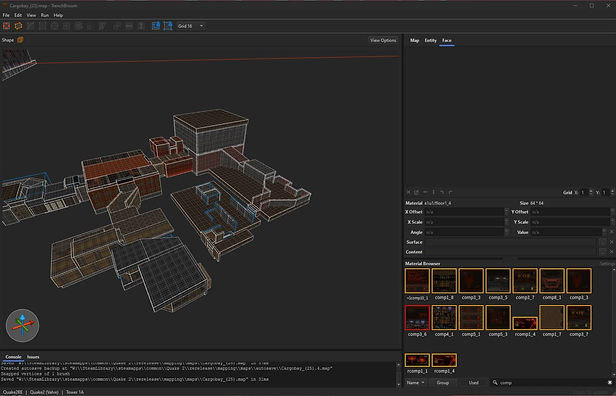Activate the Vertex tool

click(x=42, y=26)
